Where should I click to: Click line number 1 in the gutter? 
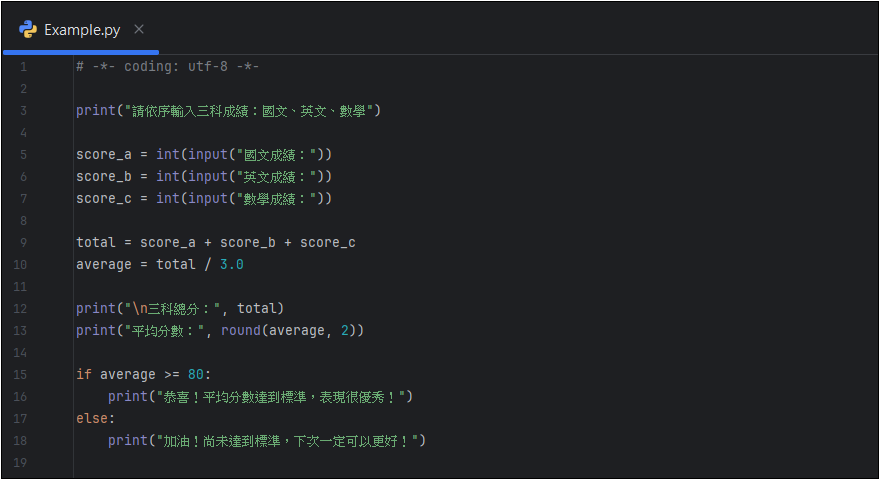[23, 67]
